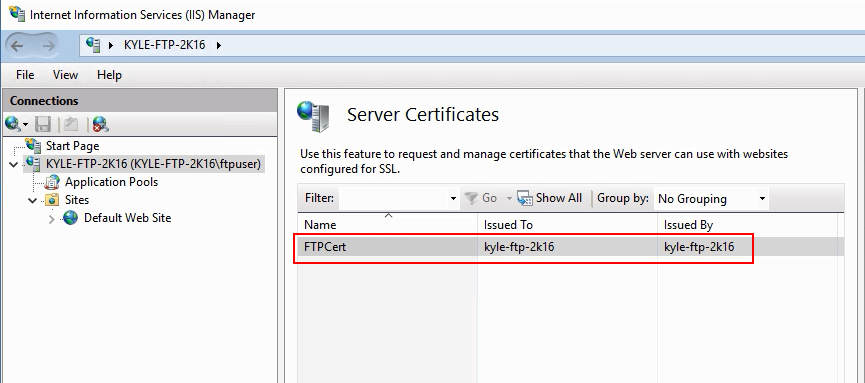Viewport: 865px width, 383px height.
Task: Click KYLE-FTP-2K16 in the address bar
Action: click(x=164, y=45)
